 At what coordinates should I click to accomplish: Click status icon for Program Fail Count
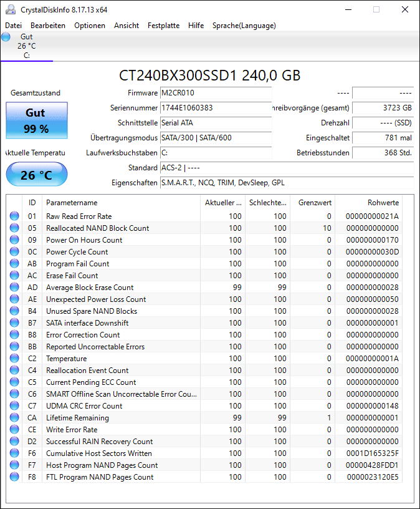14,263
